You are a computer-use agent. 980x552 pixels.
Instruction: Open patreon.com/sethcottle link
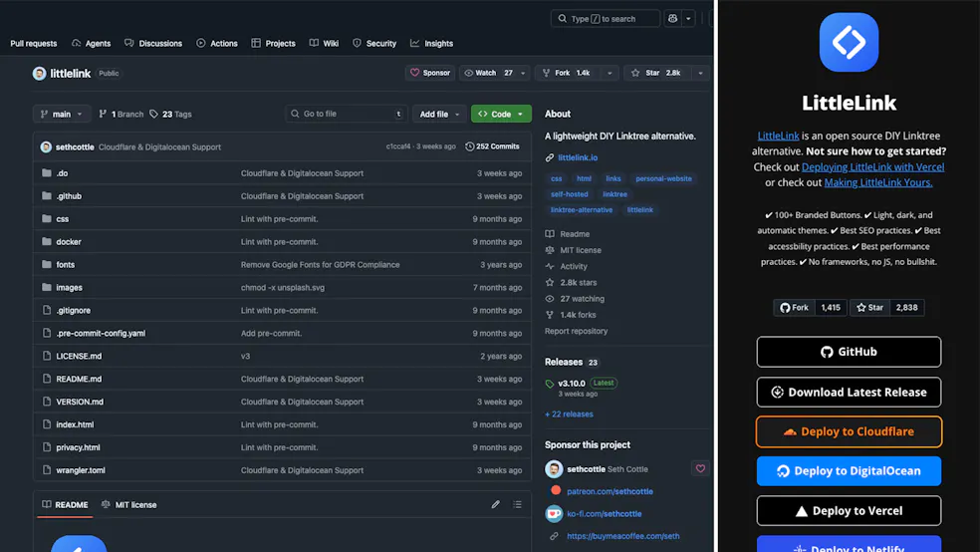tap(610, 491)
